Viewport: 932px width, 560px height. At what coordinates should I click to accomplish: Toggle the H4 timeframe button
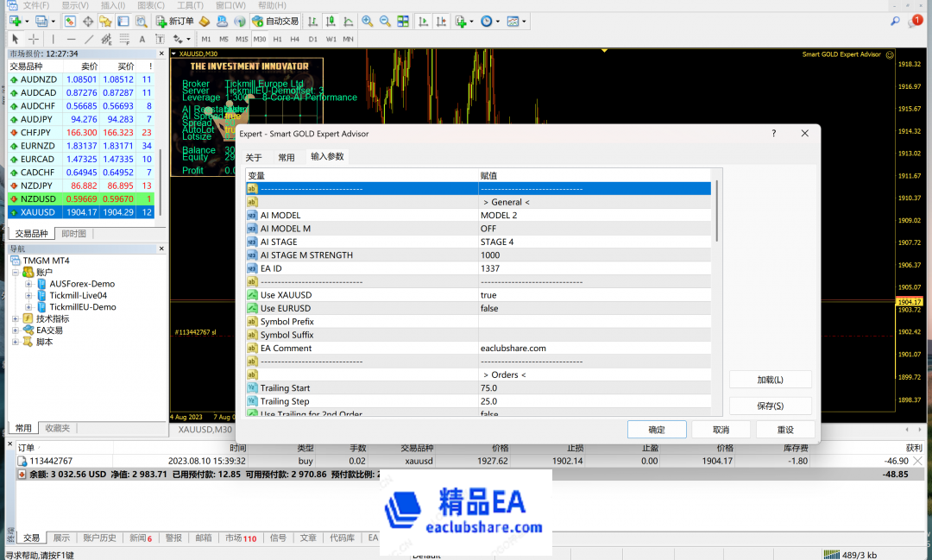pos(295,39)
